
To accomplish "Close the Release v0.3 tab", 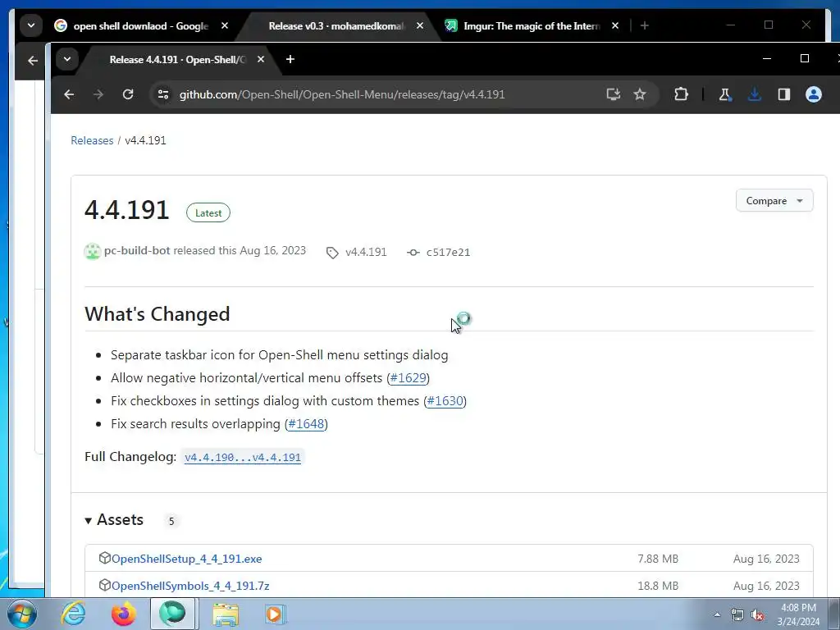I will [x=420, y=25].
